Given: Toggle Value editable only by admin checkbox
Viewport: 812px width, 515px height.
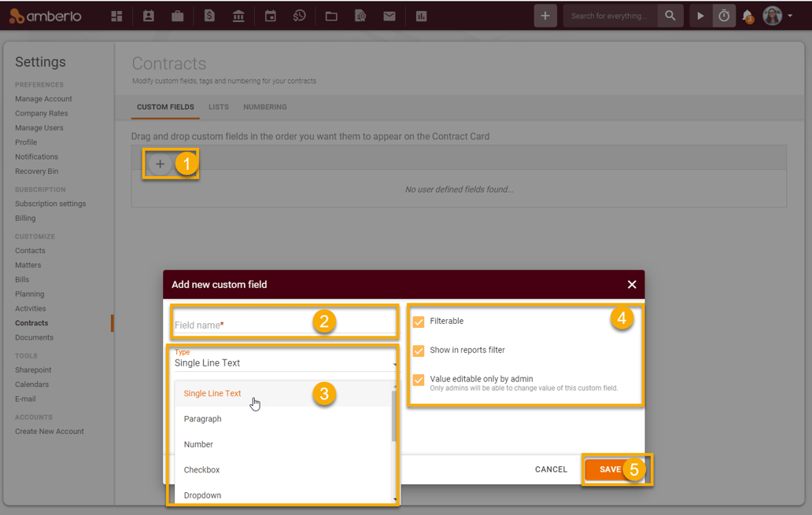Looking at the screenshot, I should pyautogui.click(x=419, y=380).
